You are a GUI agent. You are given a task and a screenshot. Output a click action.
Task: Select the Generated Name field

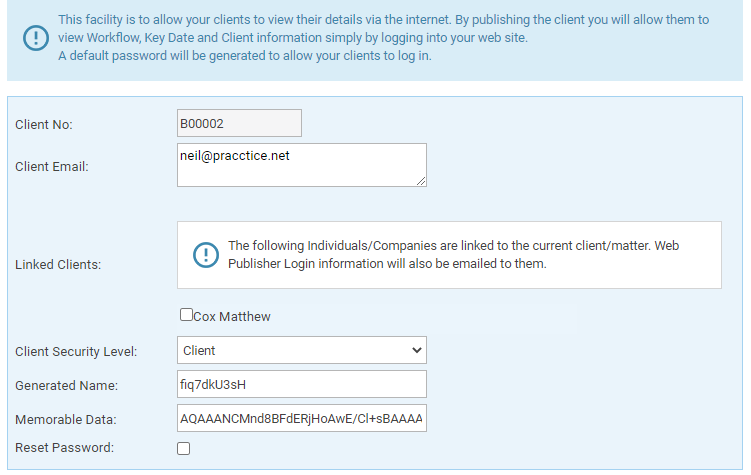[x=302, y=384]
